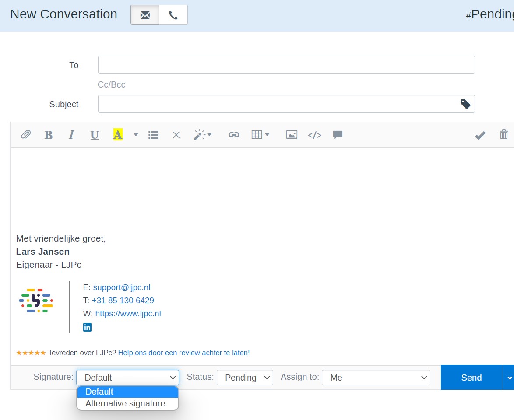Toggle bold text formatting
Viewport: 514px width, 420px height.
pyautogui.click(x=48, y=135)
